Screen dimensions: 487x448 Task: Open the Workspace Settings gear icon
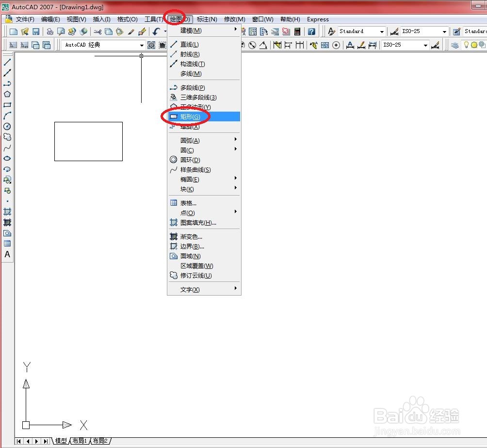(x=151, y=45)
